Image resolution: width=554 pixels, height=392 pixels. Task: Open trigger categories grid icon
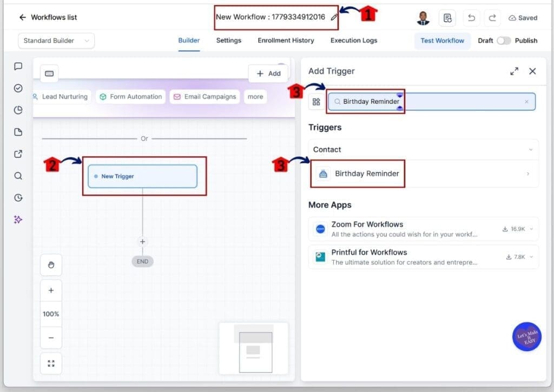tap(316, 102)
